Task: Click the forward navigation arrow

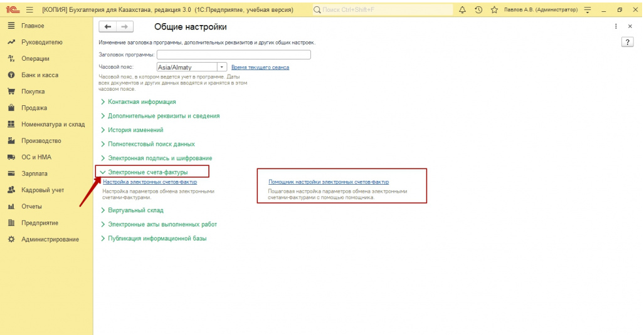Action: 124,26
